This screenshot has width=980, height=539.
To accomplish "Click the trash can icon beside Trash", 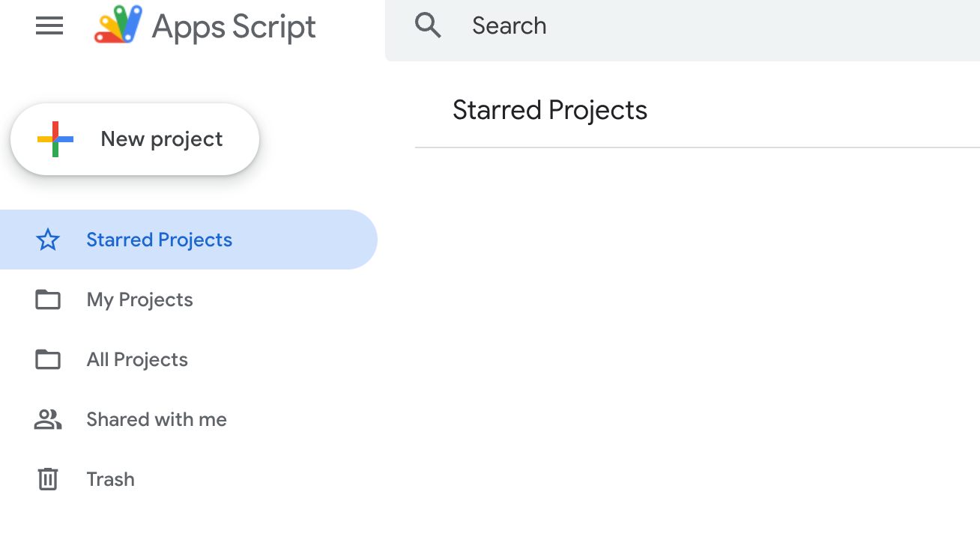I will click(47, 479).
